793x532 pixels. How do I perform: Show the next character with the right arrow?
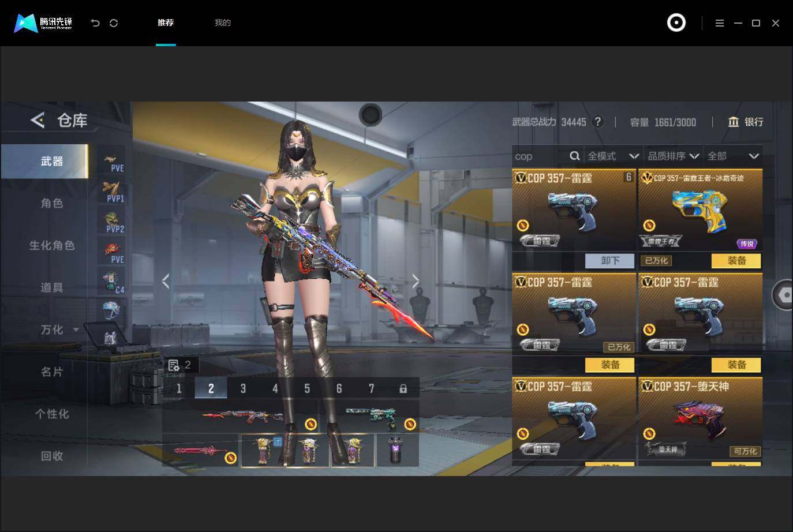tap(416, 281)
